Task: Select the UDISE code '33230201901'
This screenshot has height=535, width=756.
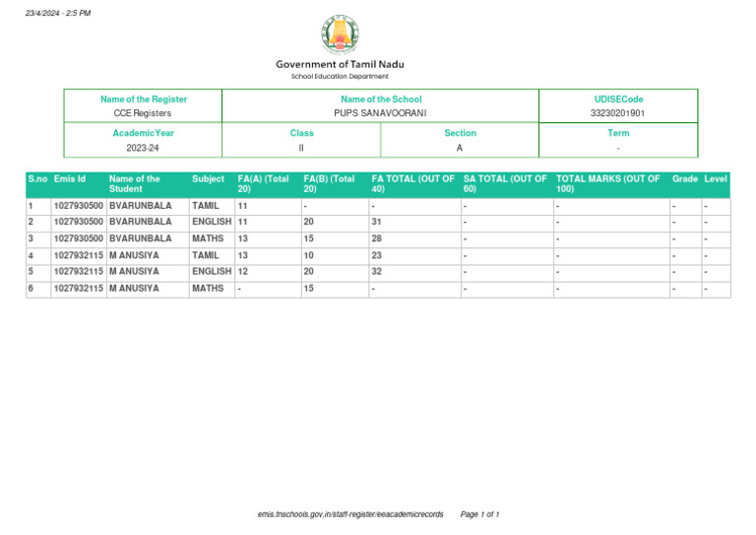Action: (x=617, y=113)
